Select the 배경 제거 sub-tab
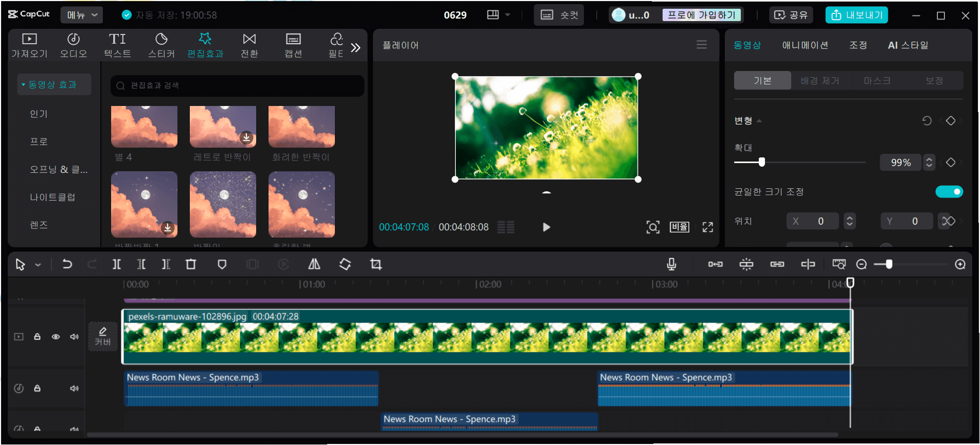This screenshot has height=445, width=980. coord(819,81)
